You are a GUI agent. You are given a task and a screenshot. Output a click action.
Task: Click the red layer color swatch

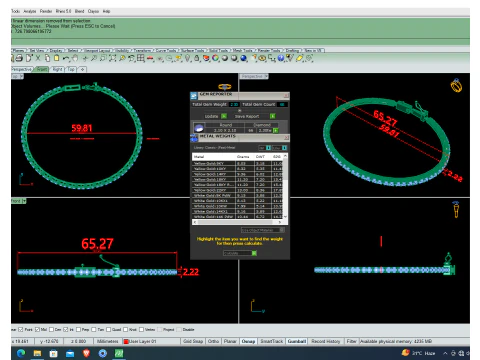click(x=126, y=341)
